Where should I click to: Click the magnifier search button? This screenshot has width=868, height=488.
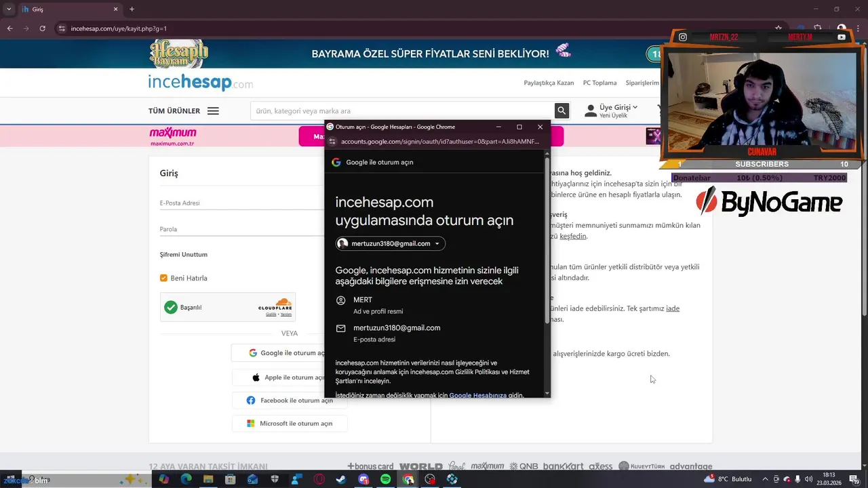click(561, 110)
